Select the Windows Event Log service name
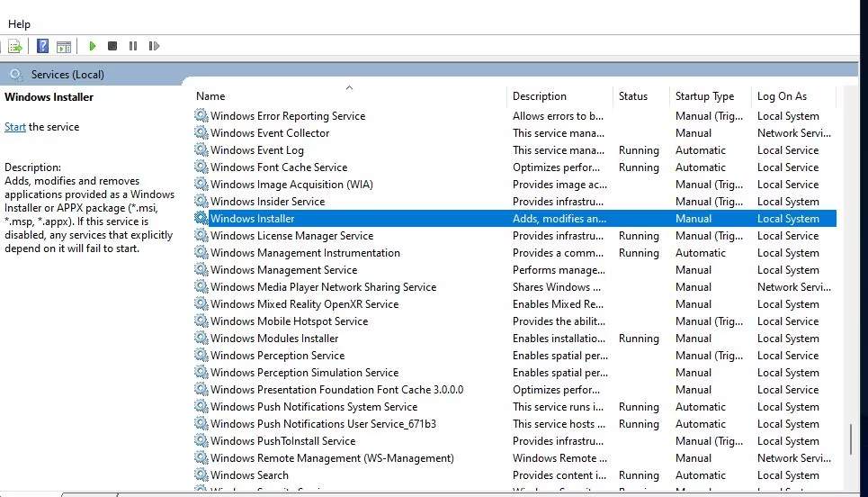The height and width of the screenshot is (497, 868). point(257,150)
